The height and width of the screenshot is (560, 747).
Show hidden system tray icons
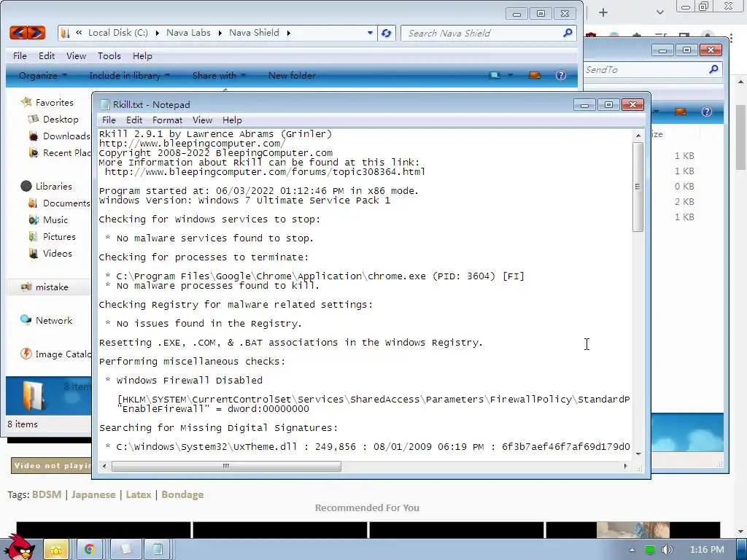pyautogui.click(x=632, y=550)
